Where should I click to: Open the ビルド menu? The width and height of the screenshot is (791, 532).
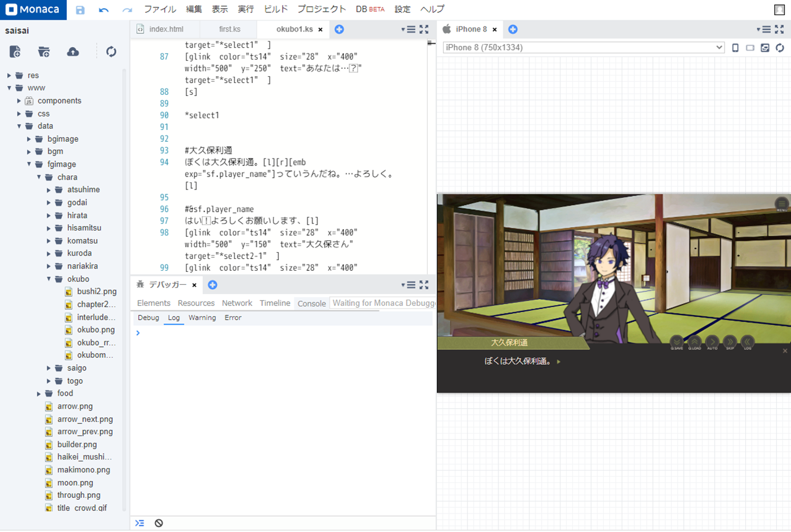coord(276,9)
